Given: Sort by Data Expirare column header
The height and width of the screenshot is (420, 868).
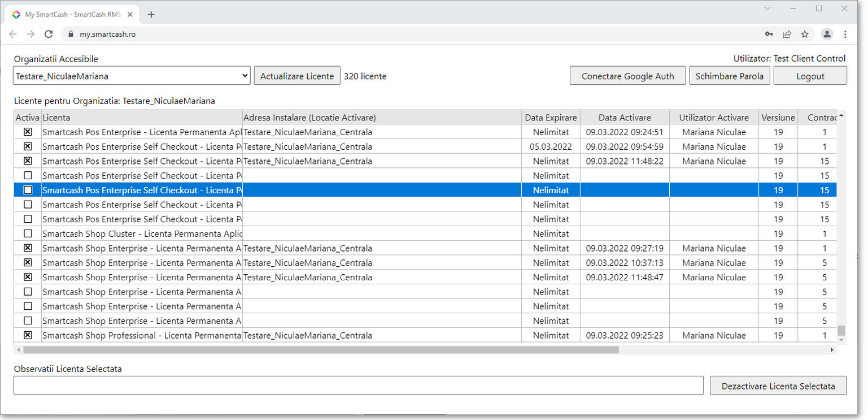Looking at the screenshot, I should click(551, 118).
